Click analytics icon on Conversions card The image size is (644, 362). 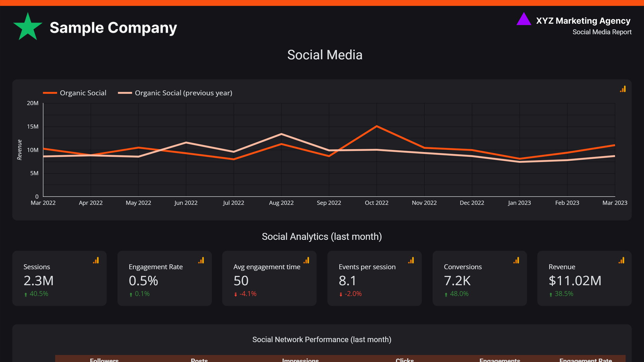coord(516,260)
